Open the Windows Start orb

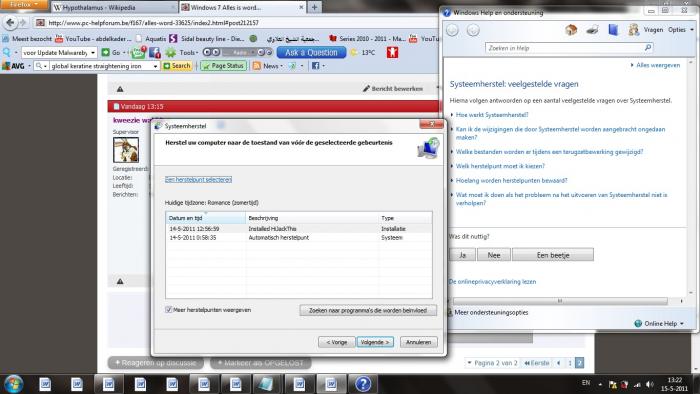(13, 384)
